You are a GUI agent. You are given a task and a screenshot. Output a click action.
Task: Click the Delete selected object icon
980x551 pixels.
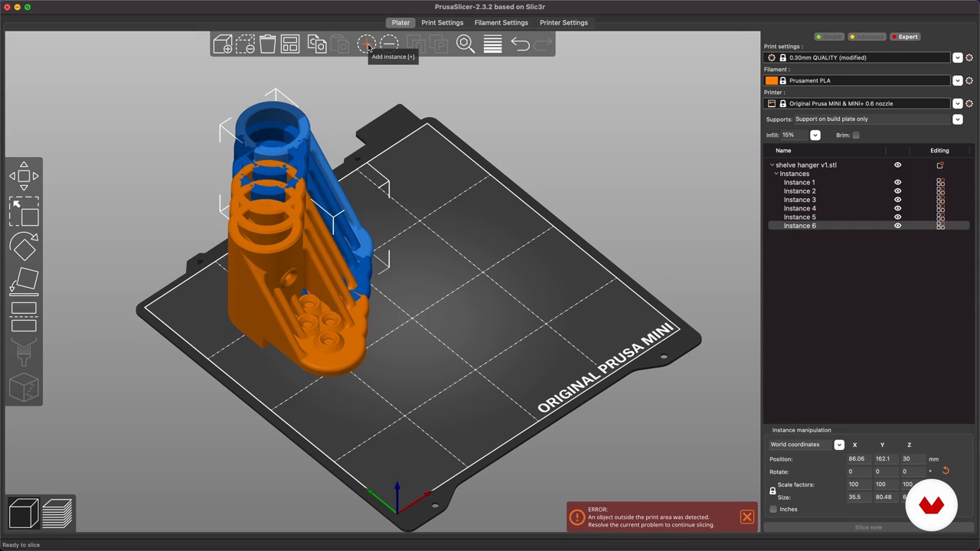pos(245,44)
